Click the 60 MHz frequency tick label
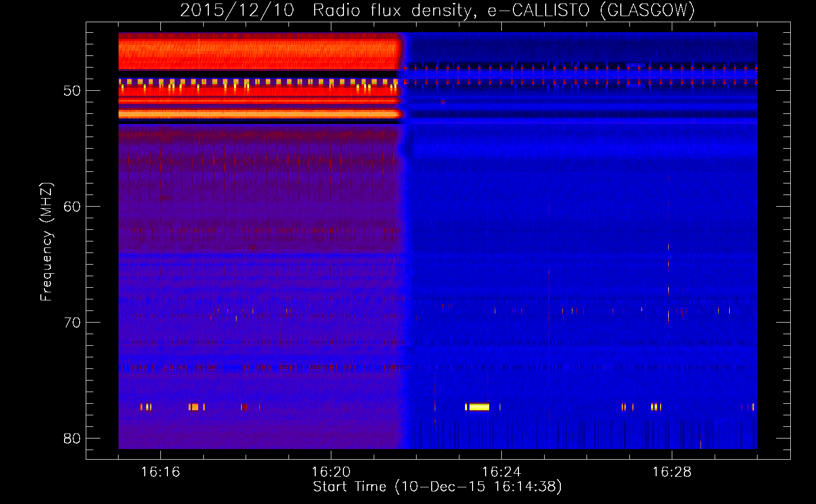 pos(72,207)
